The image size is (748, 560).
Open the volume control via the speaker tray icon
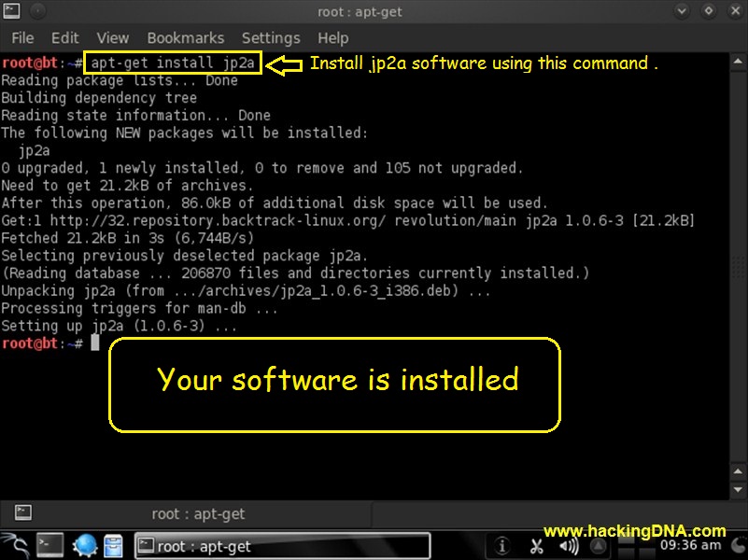coord(566,545)
